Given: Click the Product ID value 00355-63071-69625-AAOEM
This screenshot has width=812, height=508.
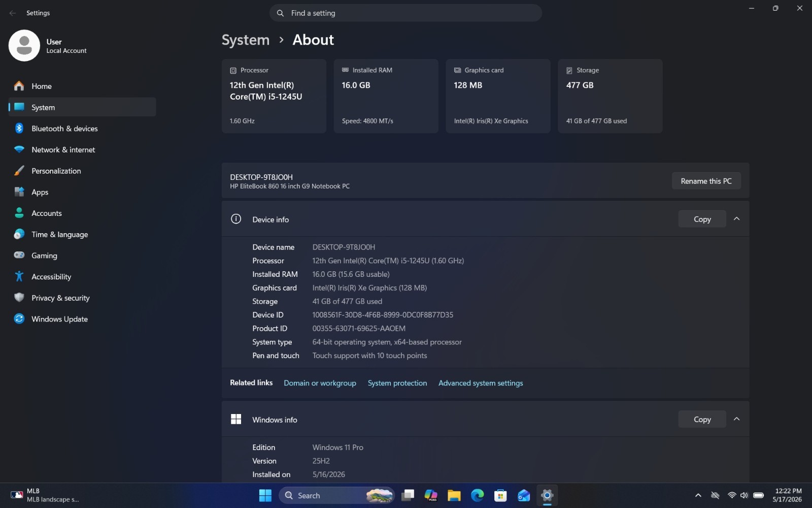Looking at the screenshot, I should (359, 329).
